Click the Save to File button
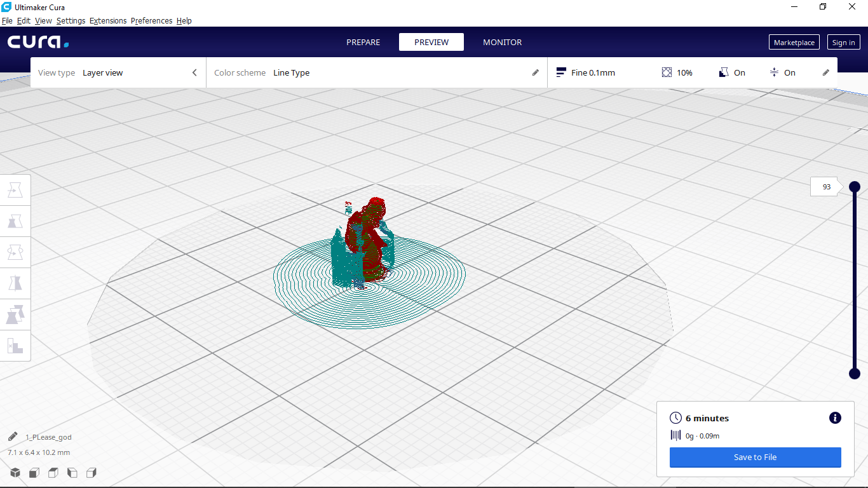 pyautogui.click(x=755, y=457)
